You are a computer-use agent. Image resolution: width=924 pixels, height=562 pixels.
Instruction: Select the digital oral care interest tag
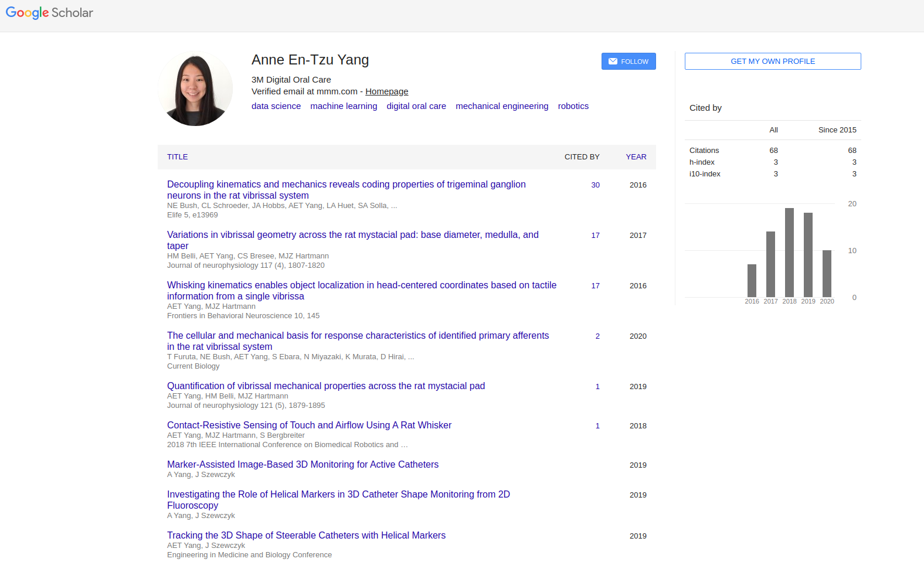point(416,106)
